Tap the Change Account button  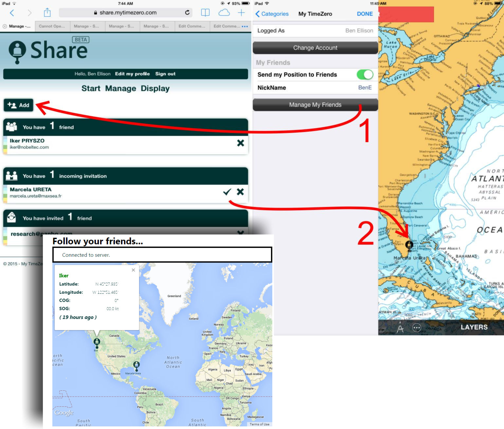(x=315, y=48)
